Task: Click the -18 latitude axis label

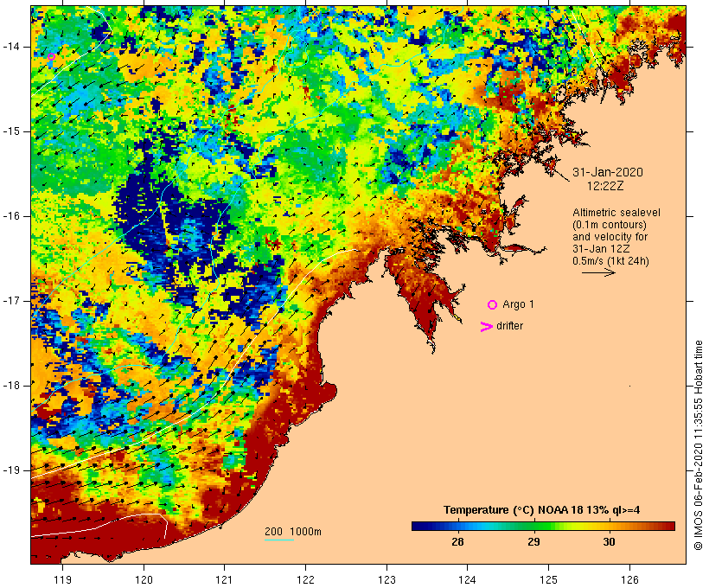Action: [11, 386]
